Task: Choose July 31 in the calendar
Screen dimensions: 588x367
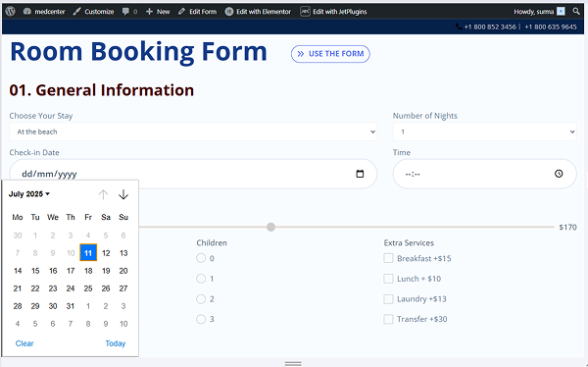Action: 71,306
